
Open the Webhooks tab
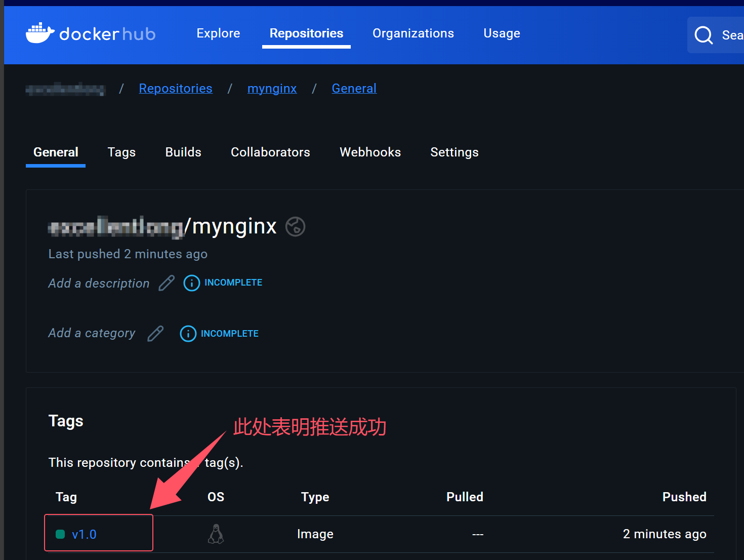pyautogui.click(x=370, y=152)
